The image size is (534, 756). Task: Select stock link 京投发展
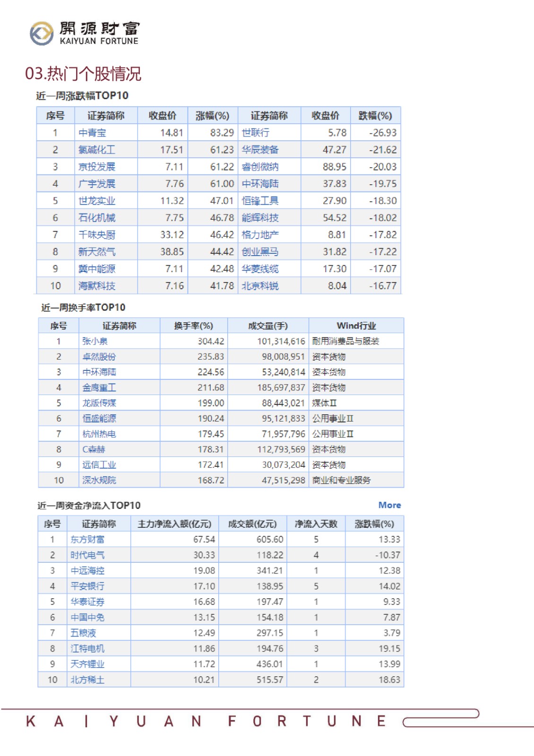point(97,167)
